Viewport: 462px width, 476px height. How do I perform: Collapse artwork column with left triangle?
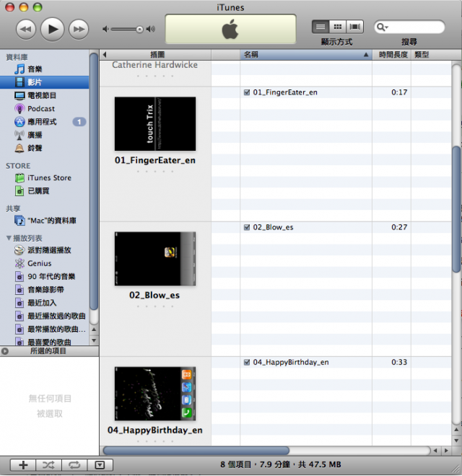105,55
